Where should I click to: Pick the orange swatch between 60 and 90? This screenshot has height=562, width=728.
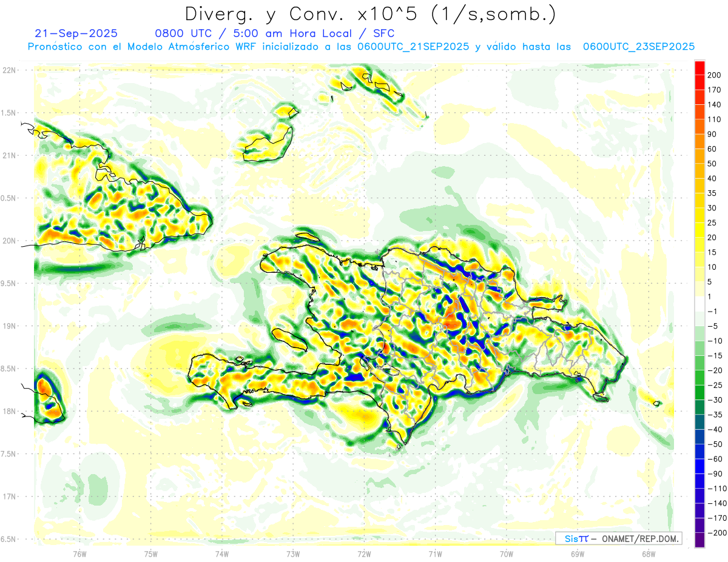pyautogui.click(x=699, y=141)
